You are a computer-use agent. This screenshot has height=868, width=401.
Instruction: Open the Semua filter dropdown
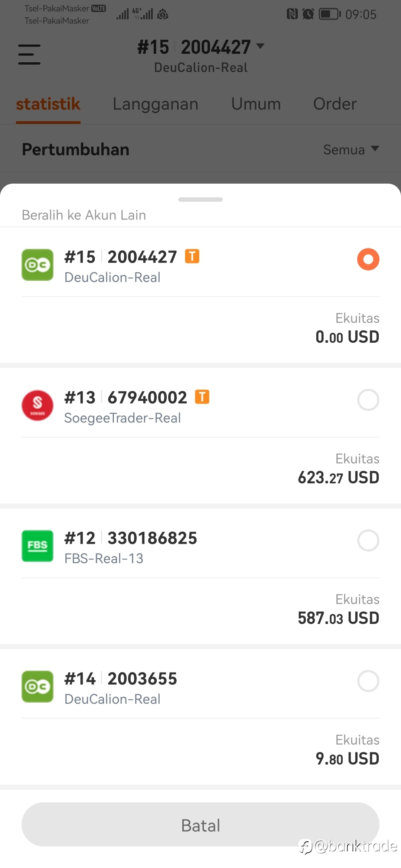point(351,149)
